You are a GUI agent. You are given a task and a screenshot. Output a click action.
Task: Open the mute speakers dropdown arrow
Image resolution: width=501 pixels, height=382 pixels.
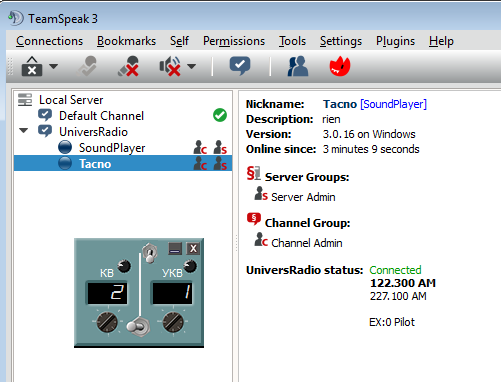(x=191, y=66)
